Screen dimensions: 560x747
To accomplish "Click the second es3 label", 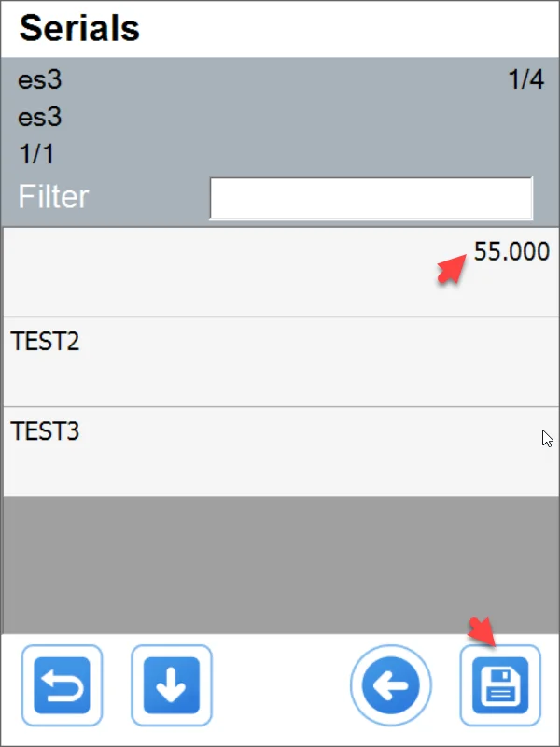I will click(x=40, y=118).
